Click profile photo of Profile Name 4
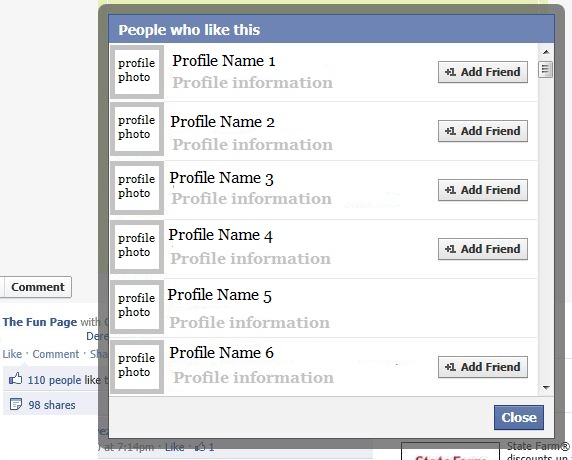The width and height of the screenshot is (572, 460). pos(137,247)
